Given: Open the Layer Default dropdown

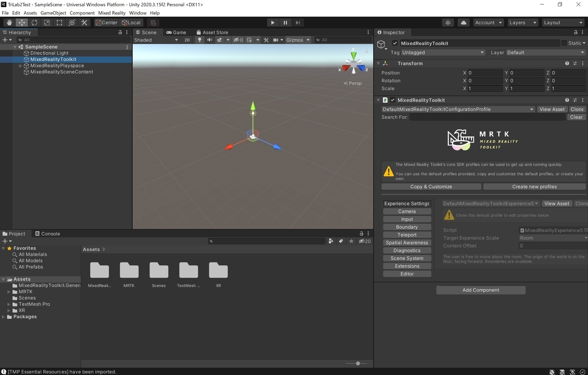Looking at the screenshot, I should (x=546, y=52).
